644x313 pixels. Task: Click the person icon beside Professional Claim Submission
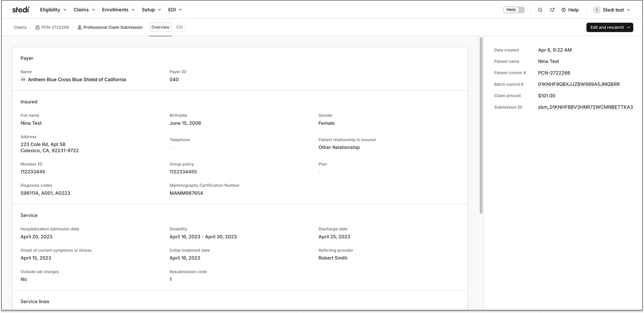[x=79, y=27]
